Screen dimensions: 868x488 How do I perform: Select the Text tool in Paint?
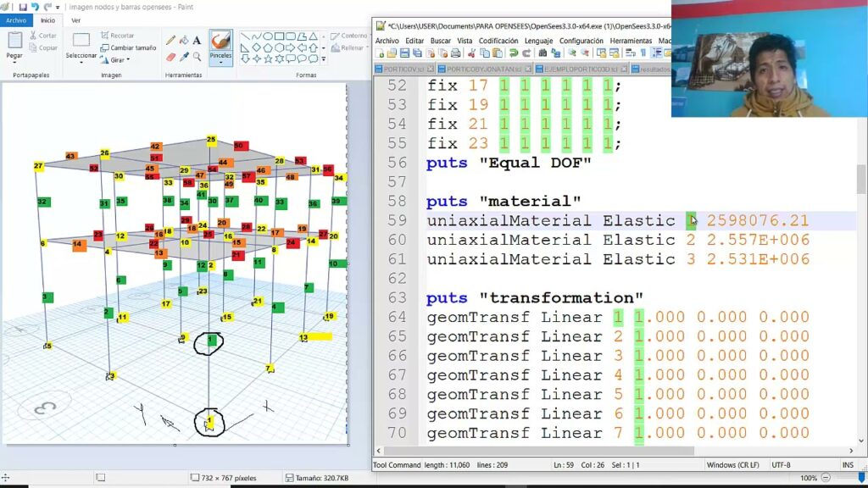196,41
